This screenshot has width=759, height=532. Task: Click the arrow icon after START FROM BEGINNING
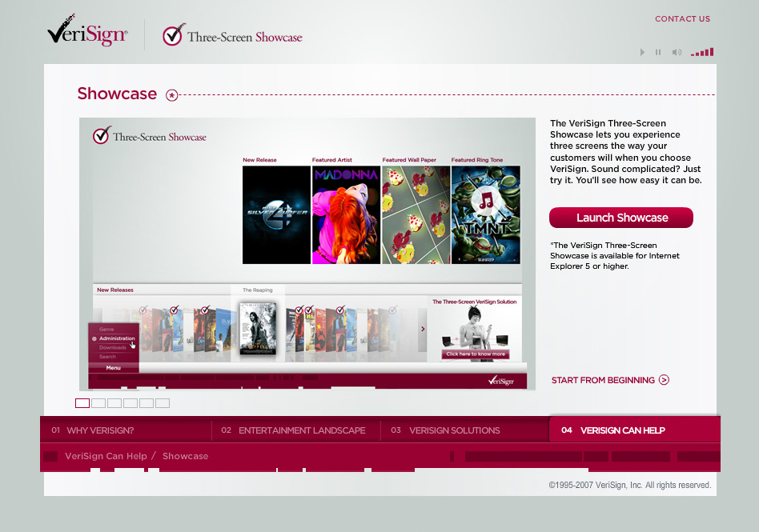[x=665, y=380]
